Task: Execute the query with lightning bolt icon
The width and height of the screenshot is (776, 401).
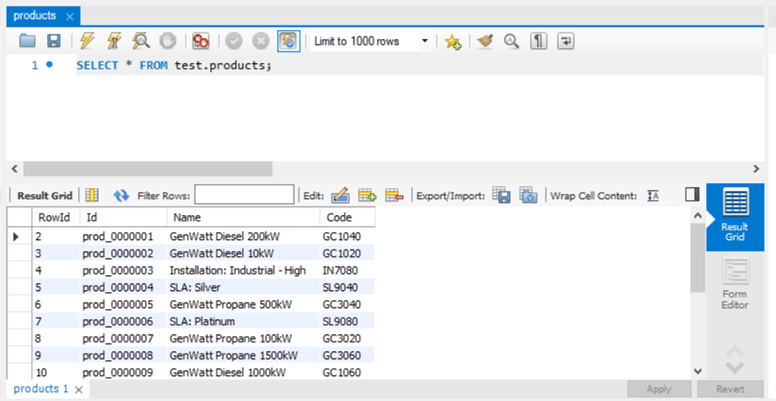Action: (x=87, y=41)
